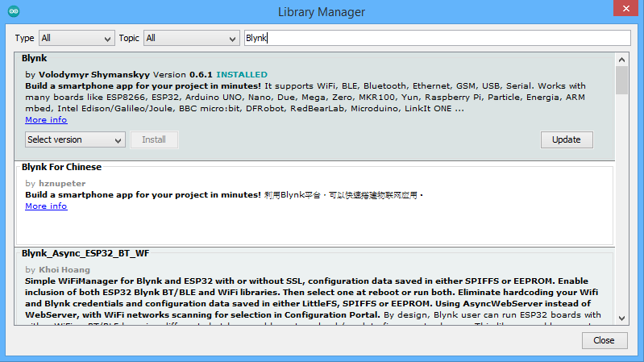Open More info link for Blynk library
Viewport: 644px width, 362px height.
coord(46,120)
